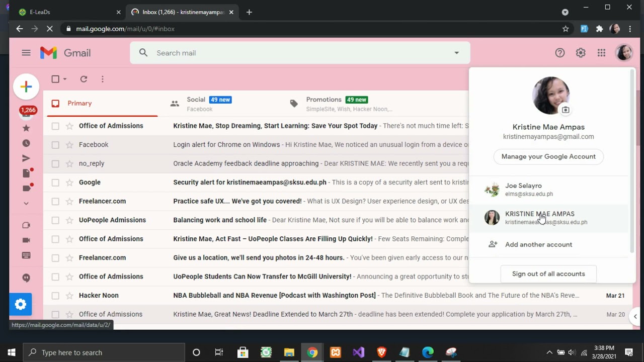Screen dimensions: 644x362
Task: Open Microsoft Edge from the taskbar
Action: pyautogui.click(x=428, y=352)
